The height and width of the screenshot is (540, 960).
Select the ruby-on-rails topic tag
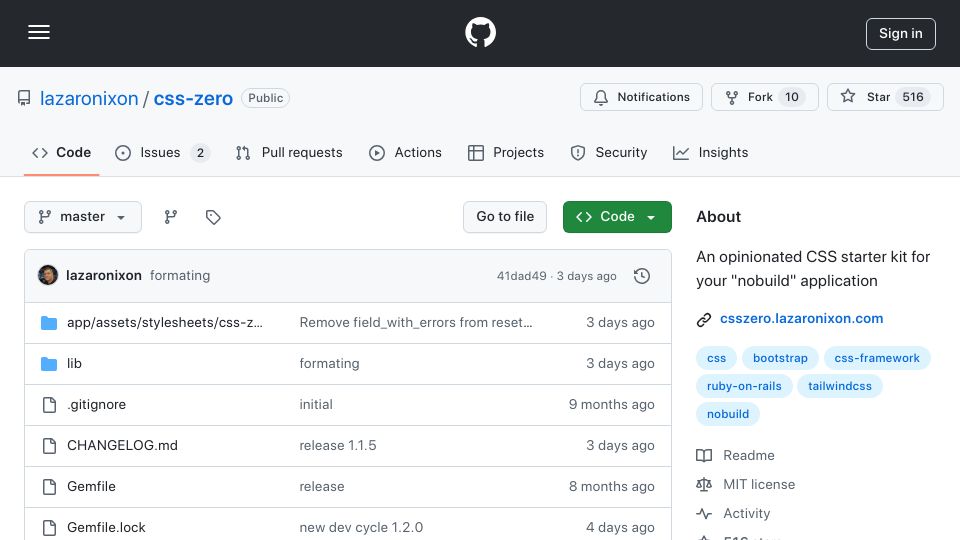coord(744,386)
